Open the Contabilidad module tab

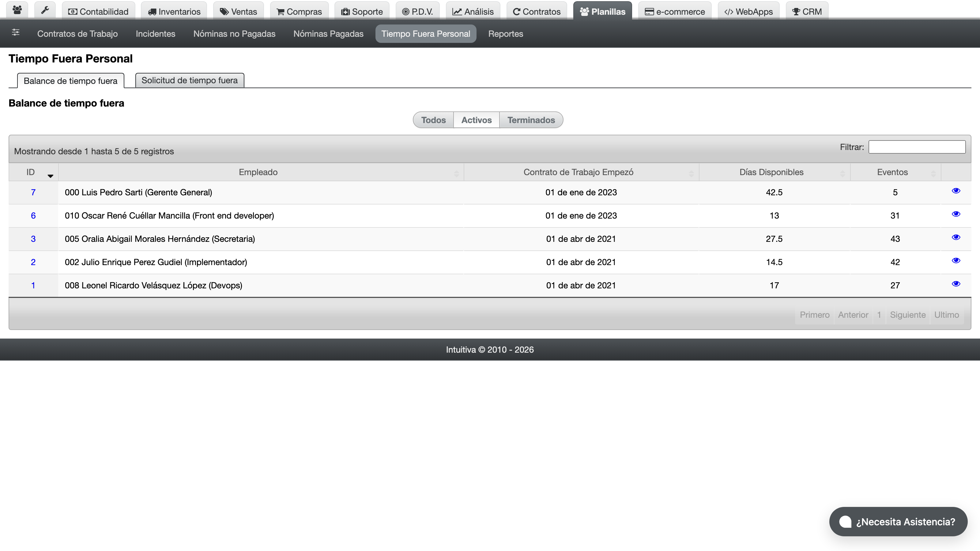click(x=98, y=11)
